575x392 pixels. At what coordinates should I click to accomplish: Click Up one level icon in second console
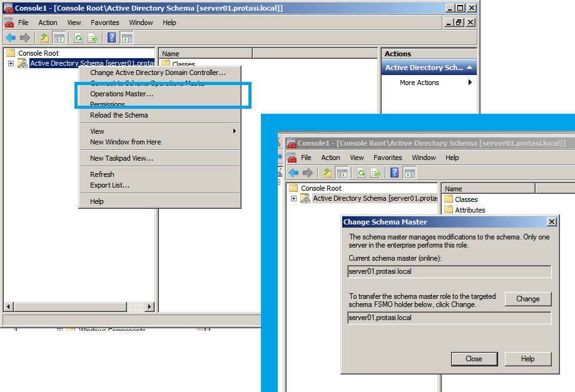click(327, 173)
